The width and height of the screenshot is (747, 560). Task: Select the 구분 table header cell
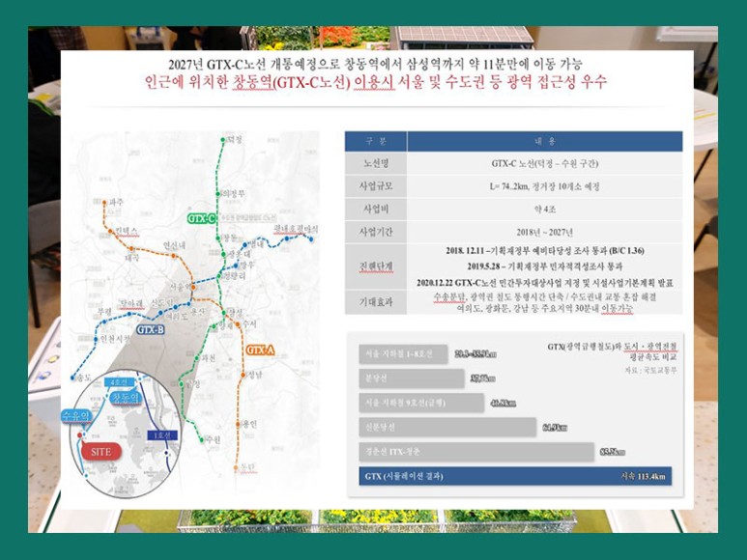[376, 141]
